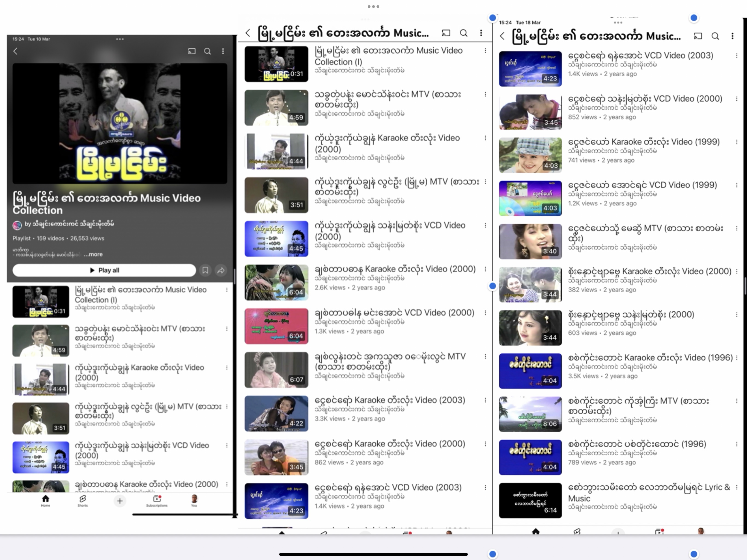747x560 pixels.
Task: Open more options menu in middle header
Action: 481,33
